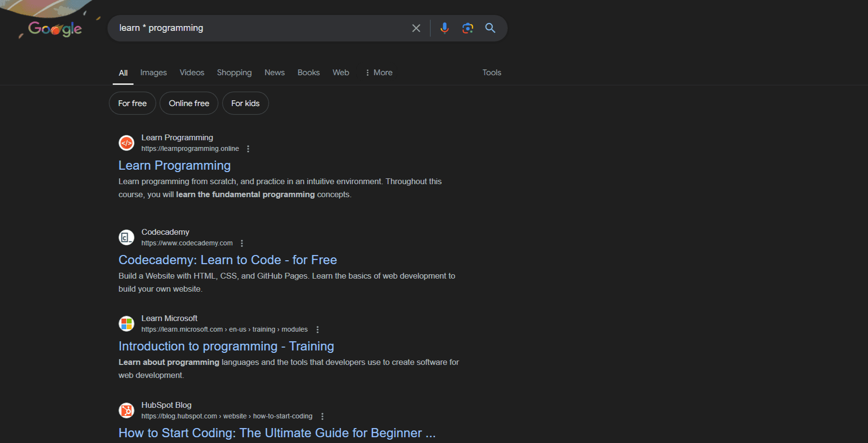Open the search Tools options
The width and height of the screenshot is (868, 443).
click(492, 72)
